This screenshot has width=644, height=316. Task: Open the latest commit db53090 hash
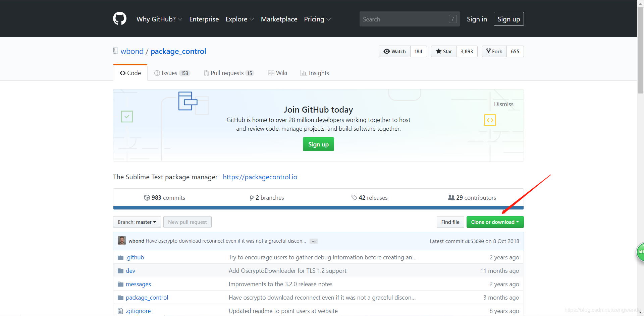474,241
